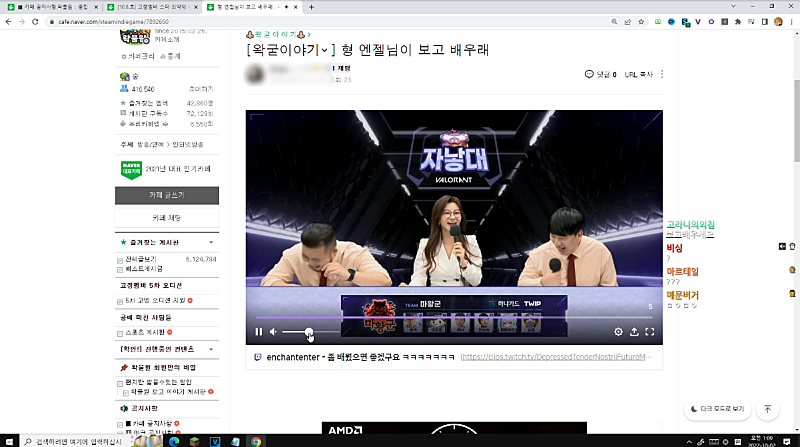The height and width of the screenshot is (447, 800).
Task: Mute the video speaker icon
Action: tap(273, 332)
